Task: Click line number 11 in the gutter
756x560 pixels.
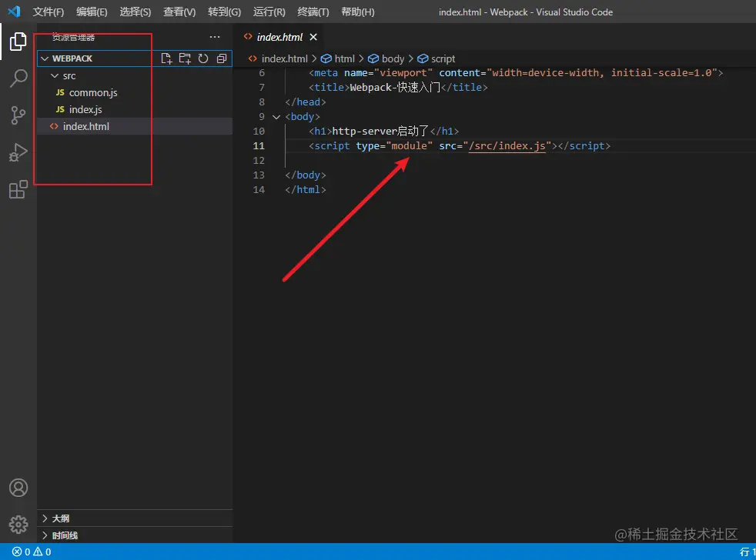Action: (259, 146)
